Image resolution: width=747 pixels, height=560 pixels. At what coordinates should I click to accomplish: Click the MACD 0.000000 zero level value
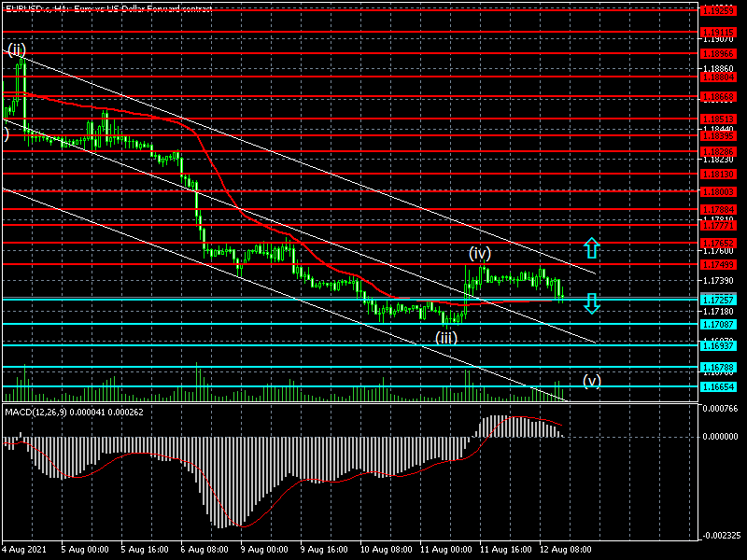[x=721, y=436]
